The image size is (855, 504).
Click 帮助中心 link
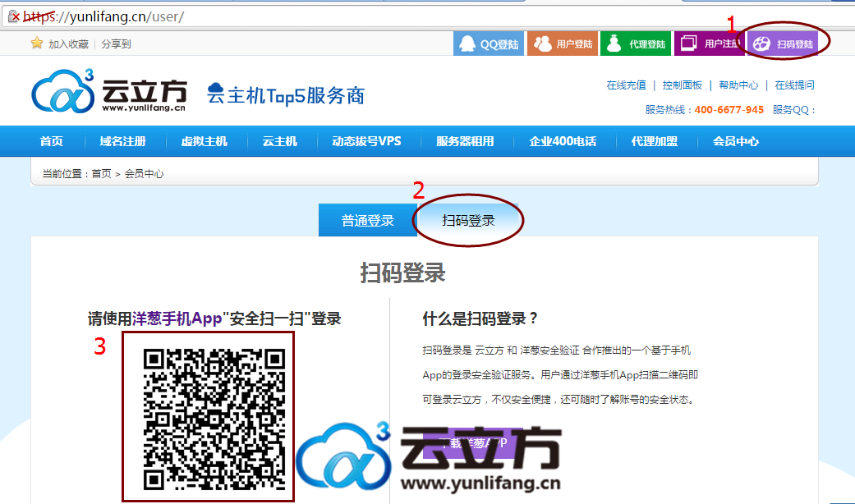tap(738, 85)
